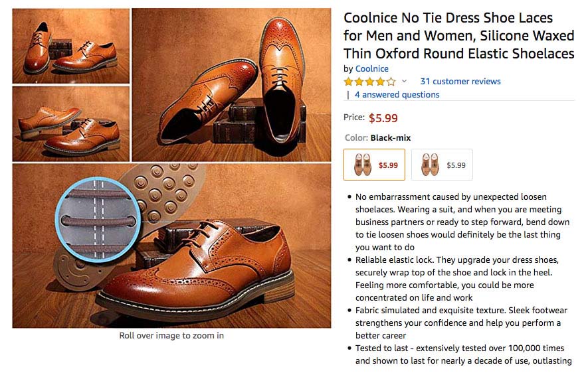This screenshot has width=588, height=375.
Task: Click the top-right stacked shoes on books photo
Action: click(x=231, y=85)
